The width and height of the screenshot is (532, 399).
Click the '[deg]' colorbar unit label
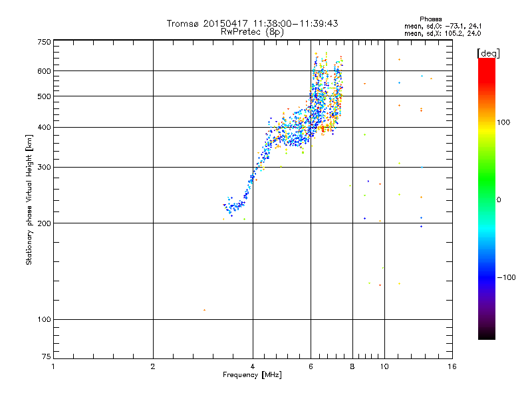[x=488, y=53]
